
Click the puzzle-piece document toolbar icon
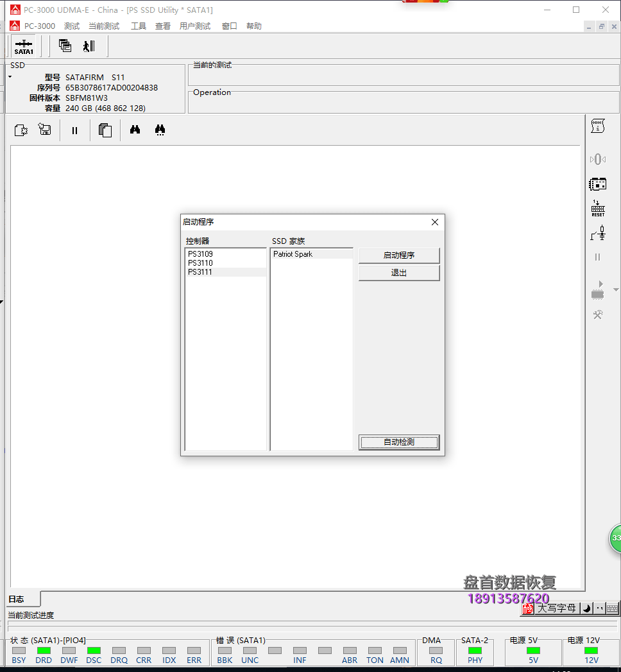point(21,130)
